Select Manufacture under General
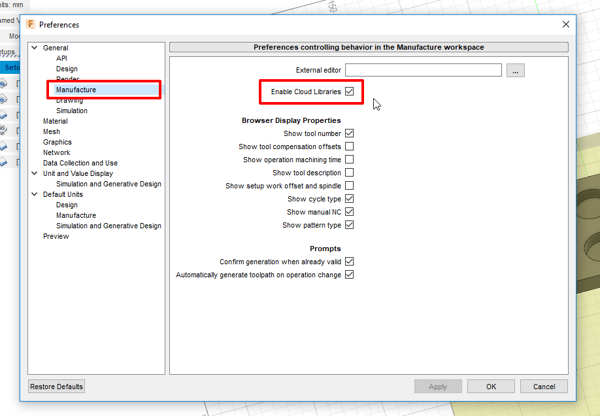The width and height of the screenshot is (600, 416). pos(76,90)
